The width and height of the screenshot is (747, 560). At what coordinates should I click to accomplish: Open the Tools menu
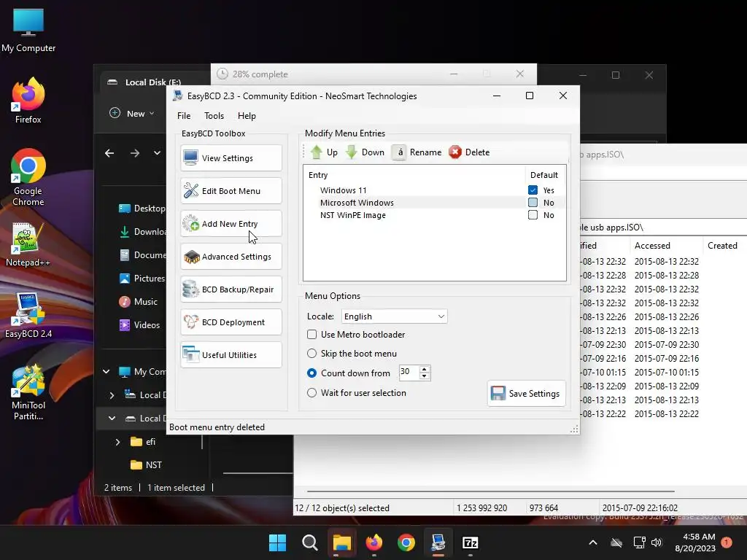[214, 116]
